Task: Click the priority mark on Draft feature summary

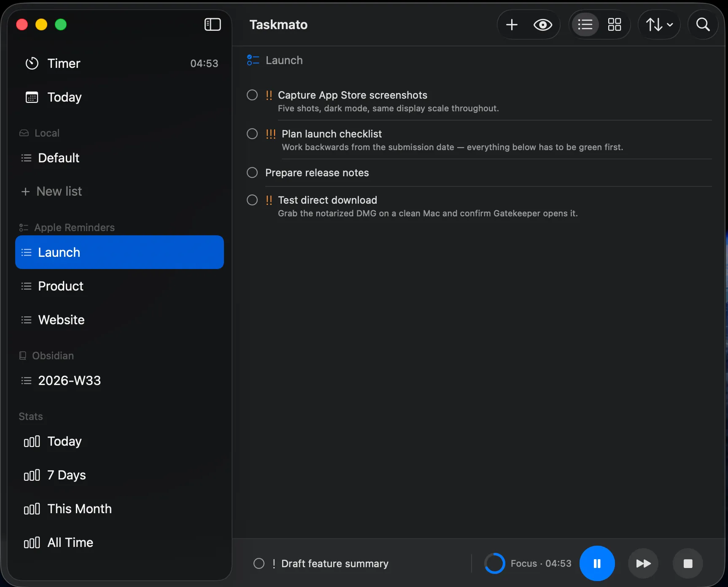Action: 274,564
